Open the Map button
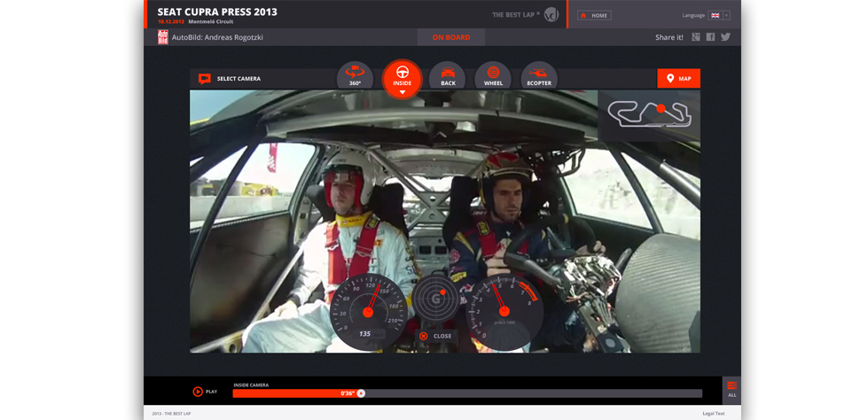 pos(678,79)
